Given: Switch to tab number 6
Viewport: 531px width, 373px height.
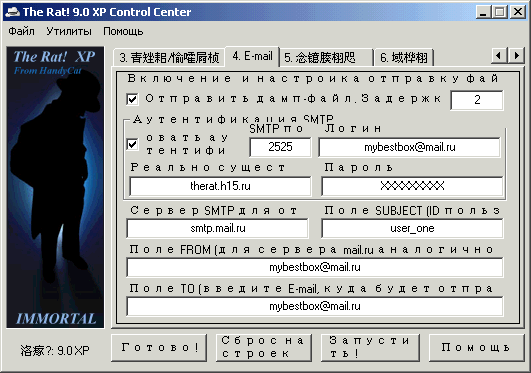Looking at the screenshot, I should tap(404, 58).
